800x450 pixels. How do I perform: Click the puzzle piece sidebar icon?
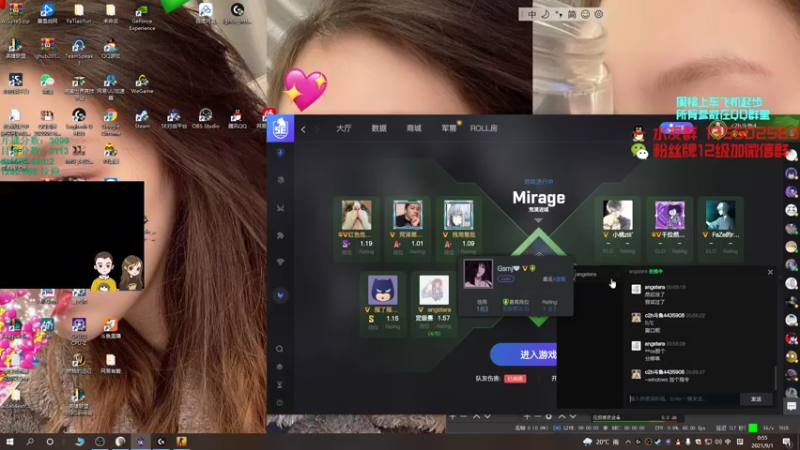280,235
